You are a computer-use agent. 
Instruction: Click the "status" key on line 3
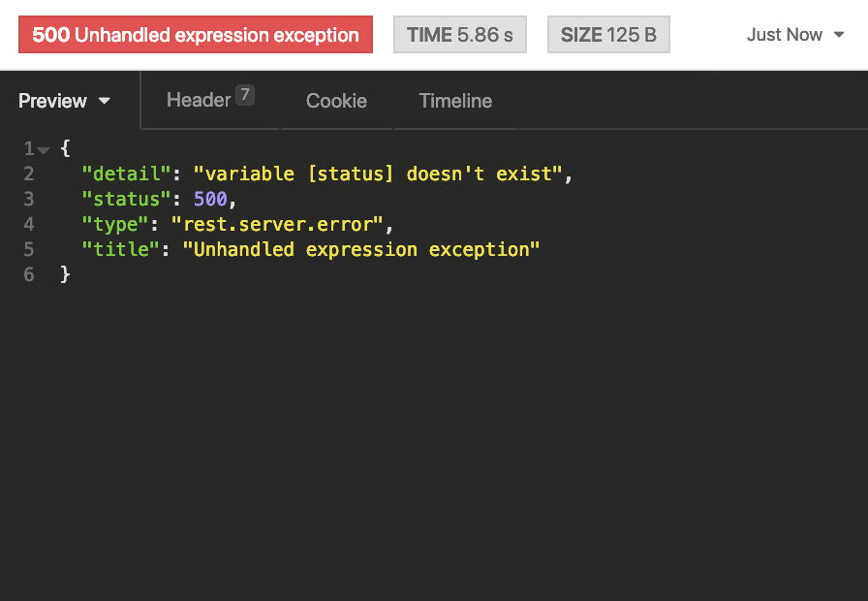click(x=120, y=200)
